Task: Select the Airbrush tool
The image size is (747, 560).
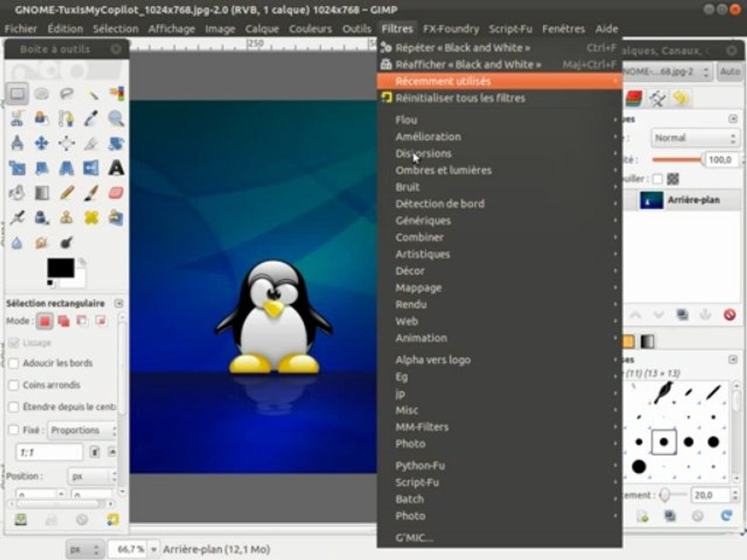Action: (17, 218)
